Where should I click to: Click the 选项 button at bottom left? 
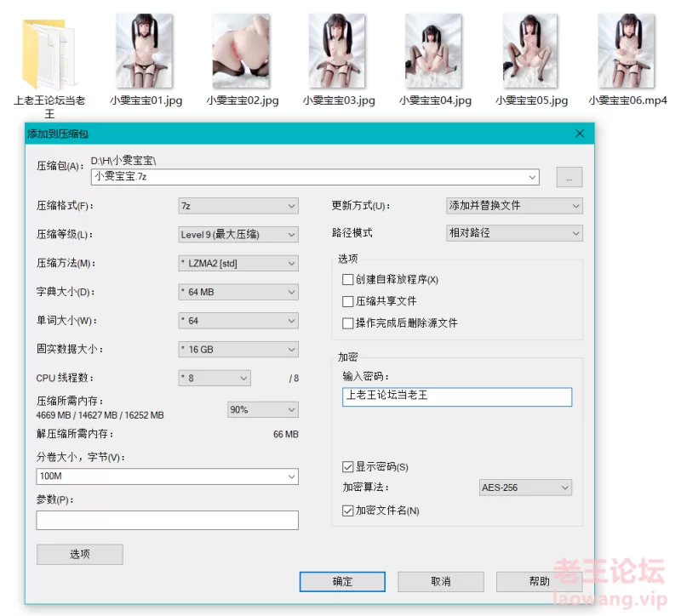coord(80,554)
